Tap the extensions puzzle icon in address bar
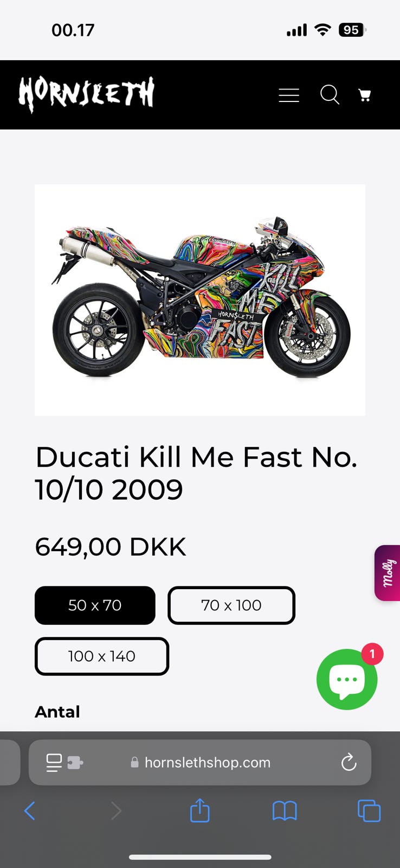This screenshot has height=868, width=400. [x=75, y=763]
